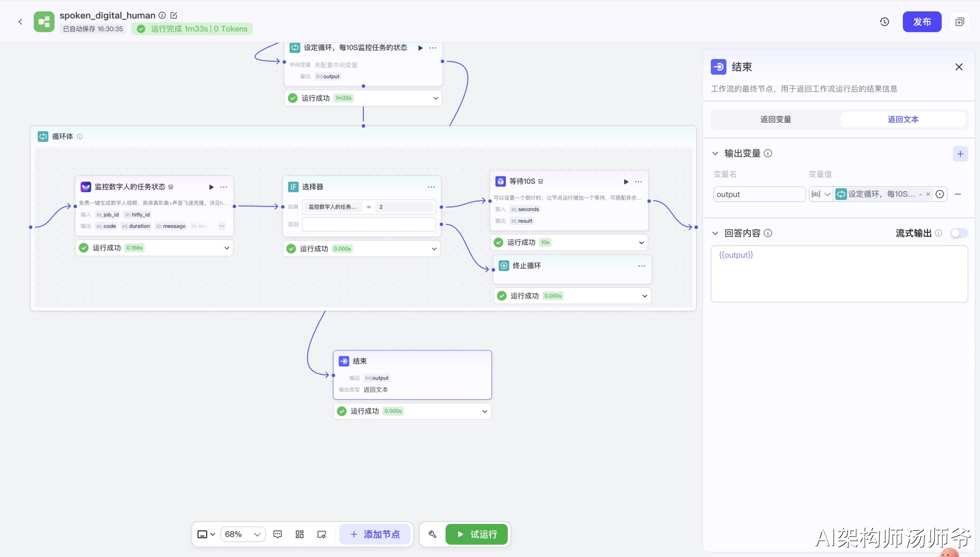
Task: Click the grid layout icon in bottom toolbar
Action: [x=299, y=534]
